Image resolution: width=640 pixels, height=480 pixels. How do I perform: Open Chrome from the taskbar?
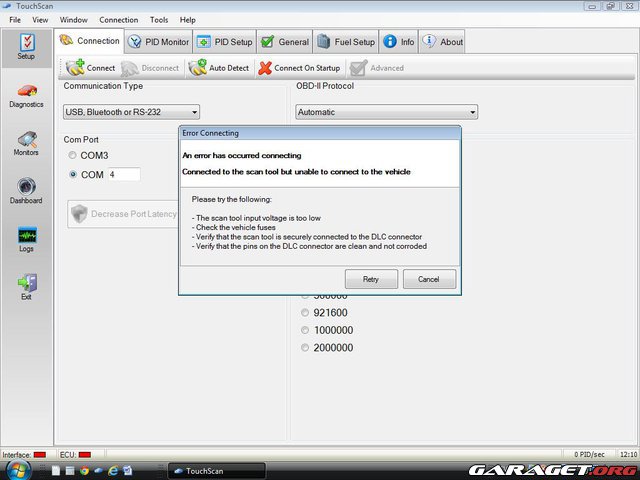[x=84, y=471]
